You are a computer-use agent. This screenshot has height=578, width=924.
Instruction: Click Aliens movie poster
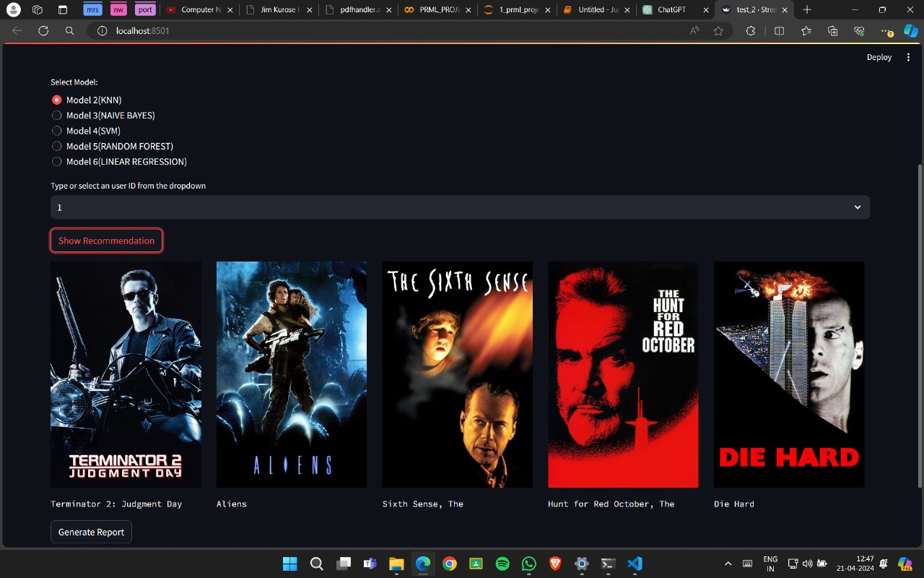tap(292, 374)
